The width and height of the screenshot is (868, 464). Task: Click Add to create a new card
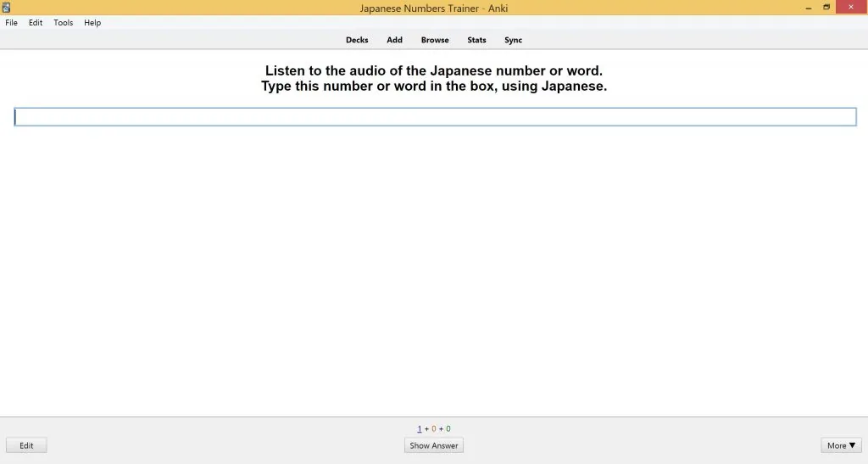pyautogui.click(x=395, y=40)
